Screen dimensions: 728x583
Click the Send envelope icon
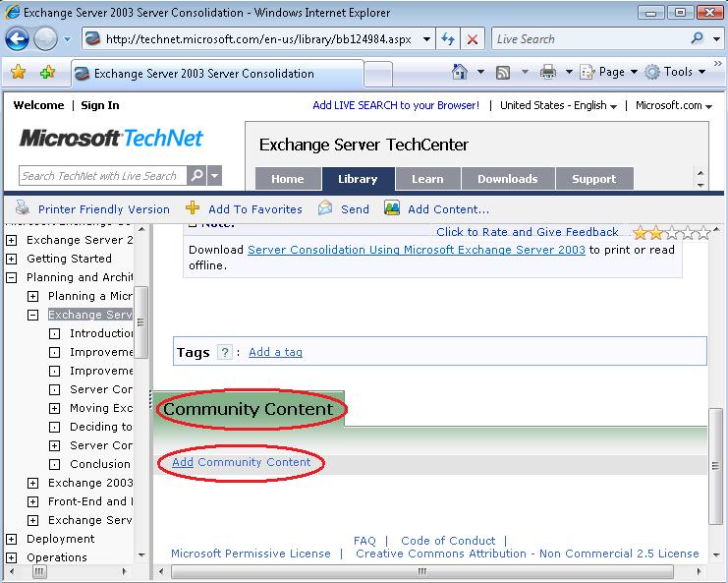click(325, 207)
